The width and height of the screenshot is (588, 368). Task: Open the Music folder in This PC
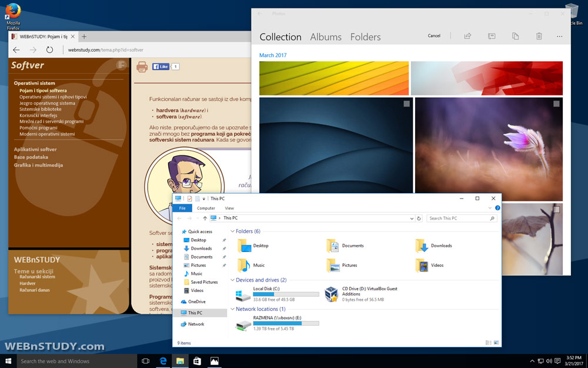point(251,265)
